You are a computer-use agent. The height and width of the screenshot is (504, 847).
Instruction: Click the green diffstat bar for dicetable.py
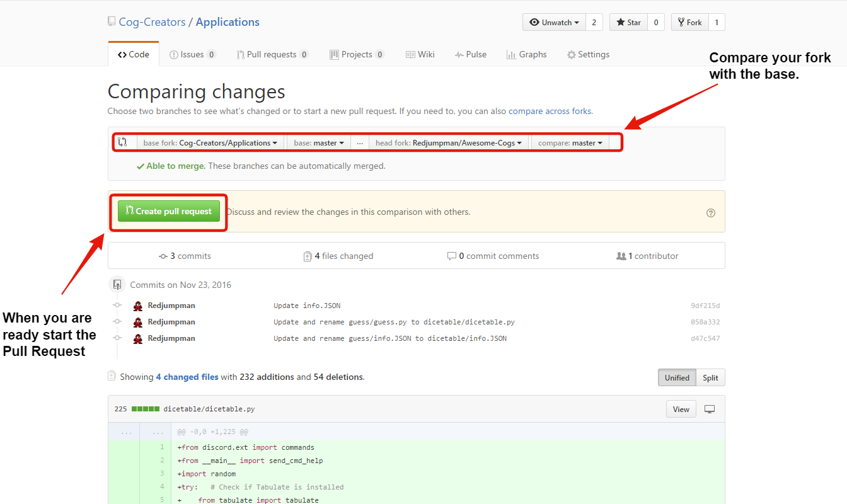[x=145, y=409]
